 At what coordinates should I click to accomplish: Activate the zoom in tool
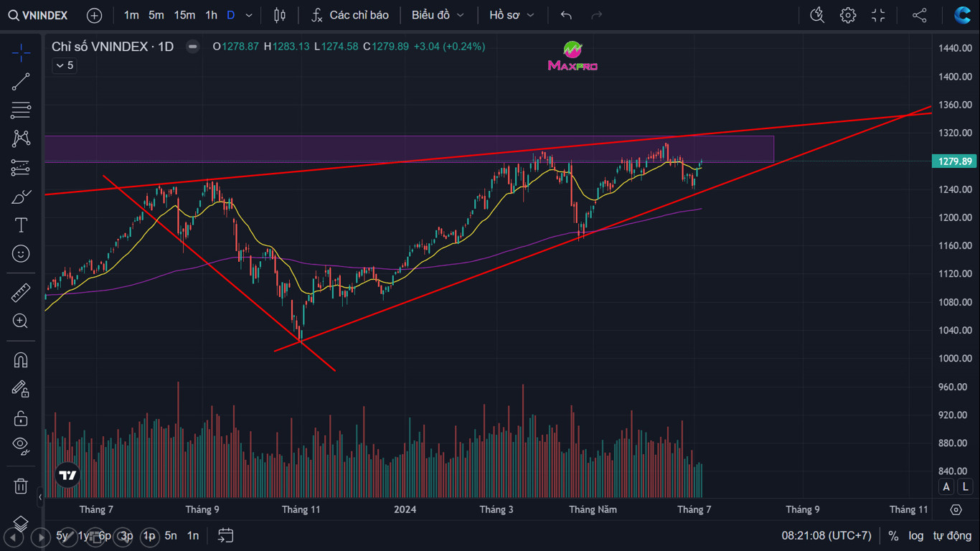(21, 321)
